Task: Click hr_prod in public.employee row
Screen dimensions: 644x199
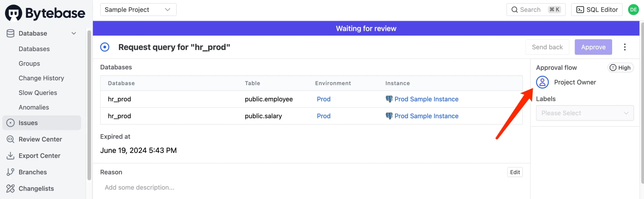Action: 119,99
